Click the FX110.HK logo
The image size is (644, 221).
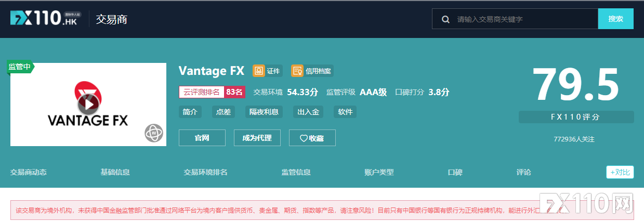point(46,19)
